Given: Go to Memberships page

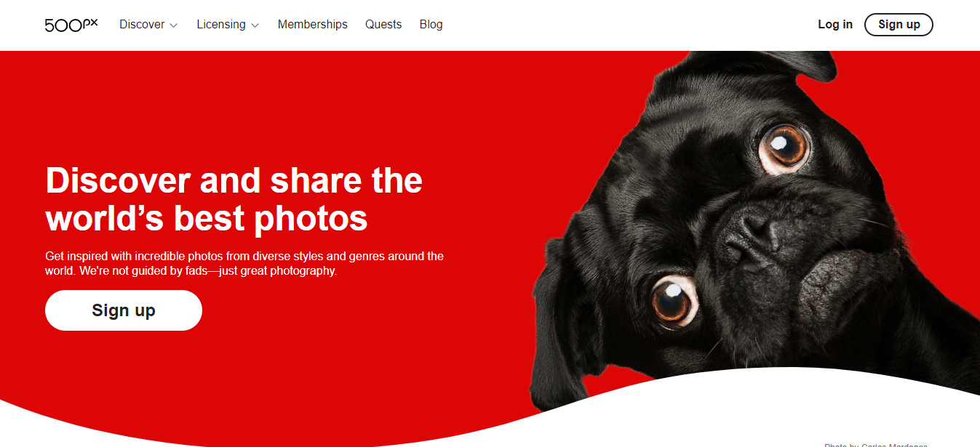Looking at the screenshot, I should tap(313, 24).
